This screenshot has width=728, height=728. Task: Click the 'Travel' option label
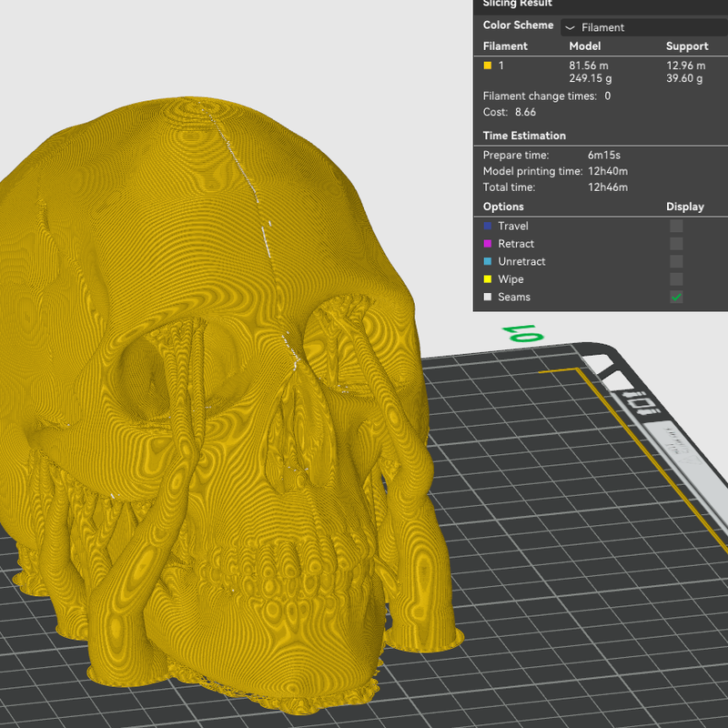[513, 226]
